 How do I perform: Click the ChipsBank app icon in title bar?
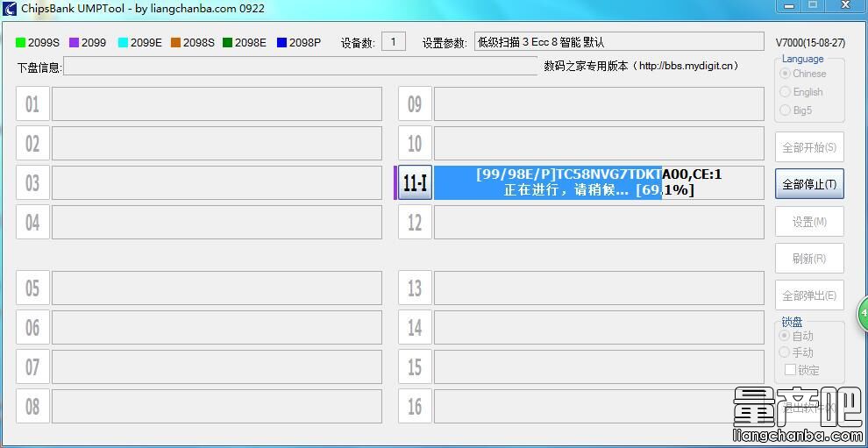[x=10, y=8]
